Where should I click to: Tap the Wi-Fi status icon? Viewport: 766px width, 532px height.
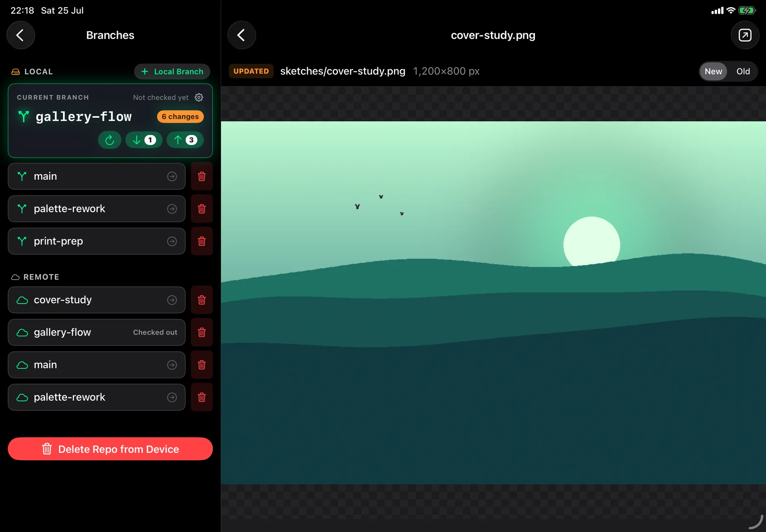tap(731, 10)
